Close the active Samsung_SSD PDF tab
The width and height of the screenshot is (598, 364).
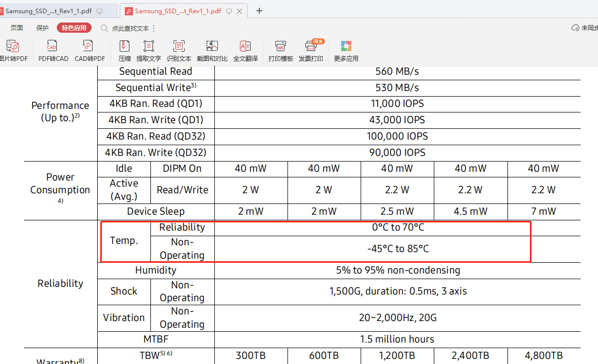[239, 11]
